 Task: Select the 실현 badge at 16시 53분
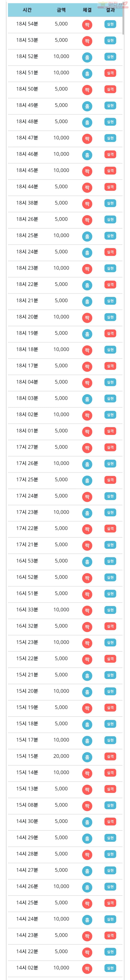coord(110,561)
